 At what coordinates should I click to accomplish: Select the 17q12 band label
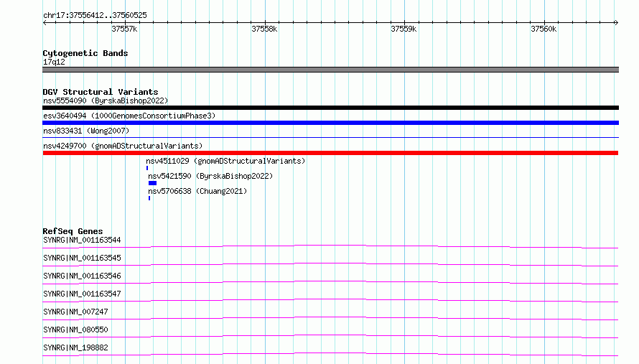click(x=54, y=62)
